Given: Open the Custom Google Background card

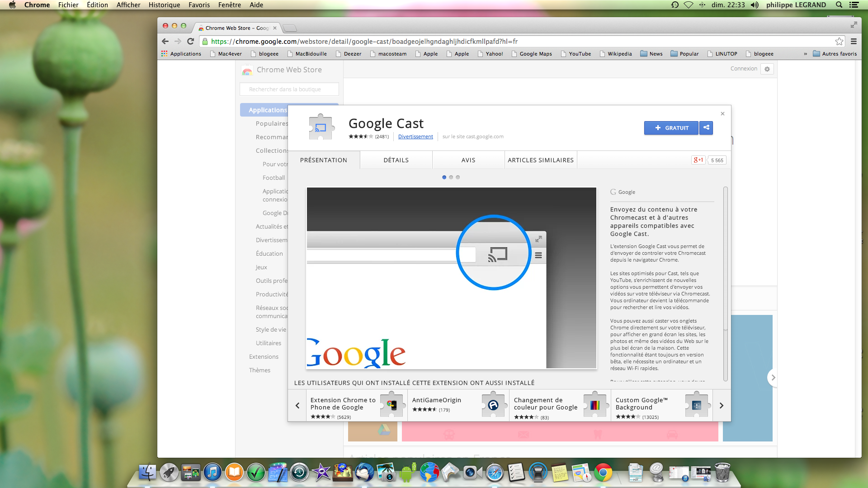Looking at the screenshot, I should pyautogui.click(x=662, y=406).
